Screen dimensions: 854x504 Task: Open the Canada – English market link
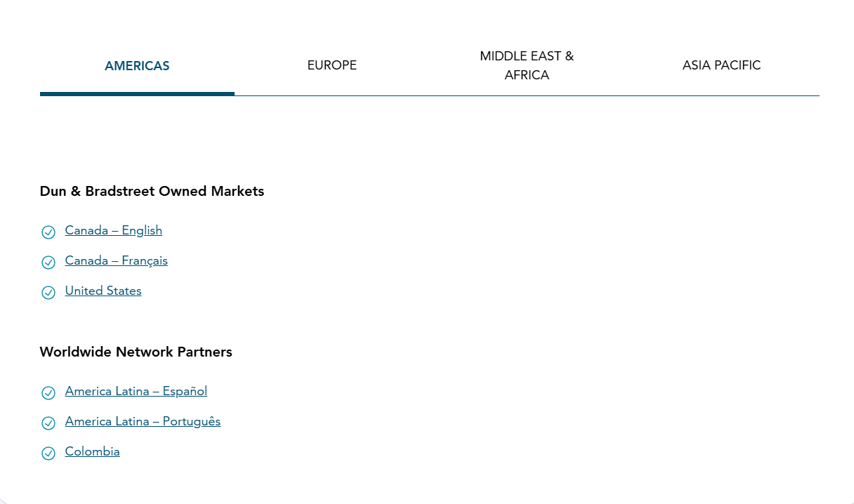(x=113, y=230)
